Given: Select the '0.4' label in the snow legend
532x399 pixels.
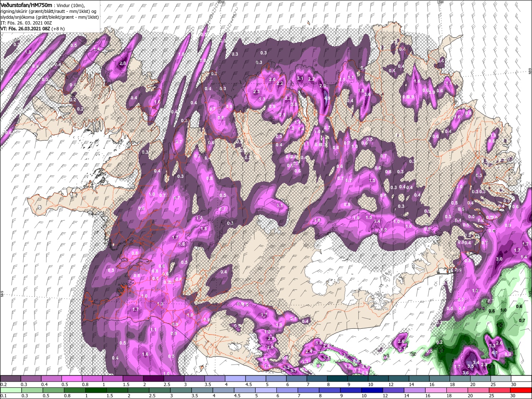Looking at the screenshot, I should (x=44, y=384).
